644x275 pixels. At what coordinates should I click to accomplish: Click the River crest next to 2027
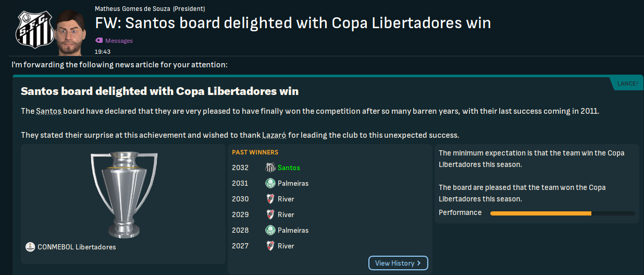click(270, 246)
